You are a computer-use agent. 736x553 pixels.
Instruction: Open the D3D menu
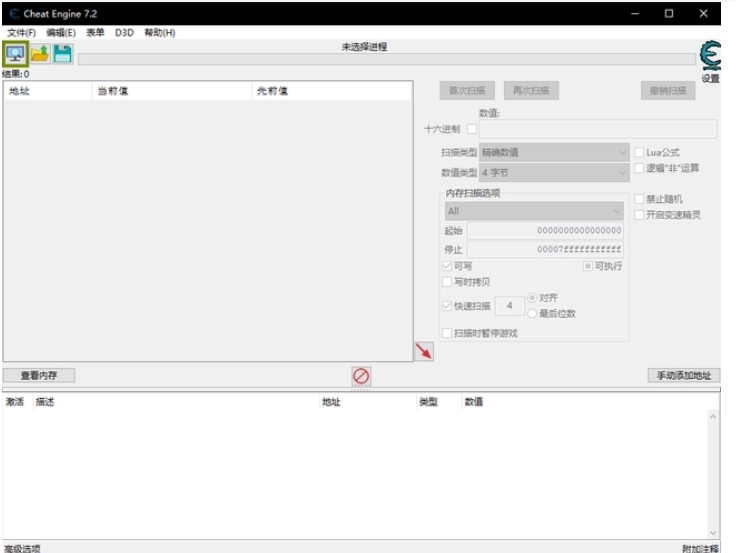click(124, 32)
